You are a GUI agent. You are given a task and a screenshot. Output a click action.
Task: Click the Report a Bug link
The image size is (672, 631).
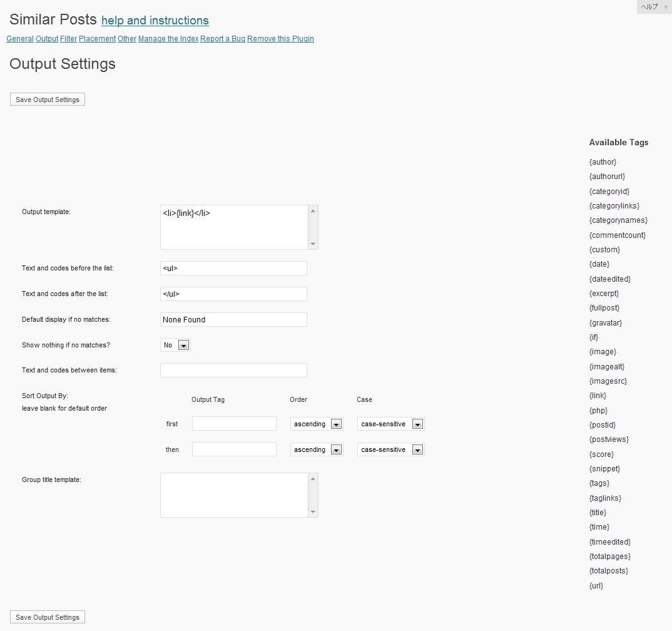tap(223, 39)
